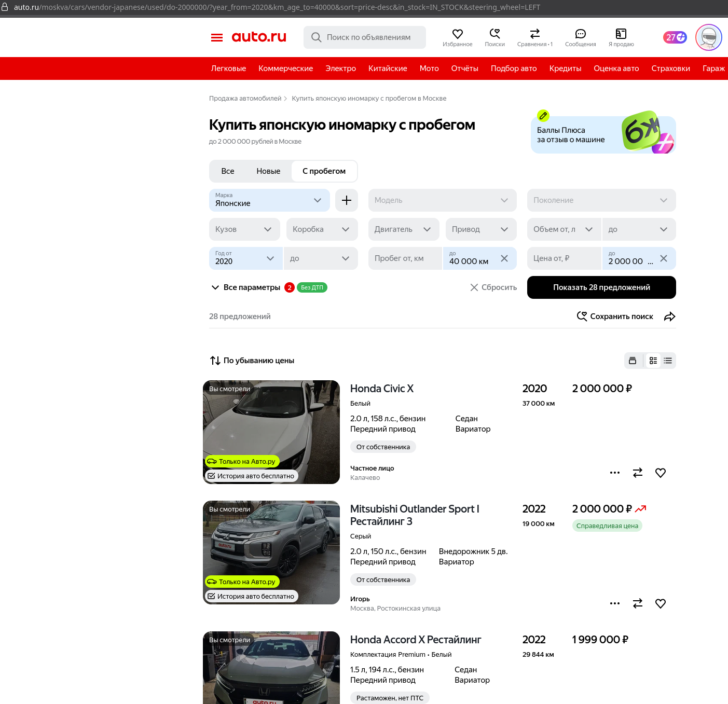Open more options for Honda Civic X listing

[x=615, y=473]
